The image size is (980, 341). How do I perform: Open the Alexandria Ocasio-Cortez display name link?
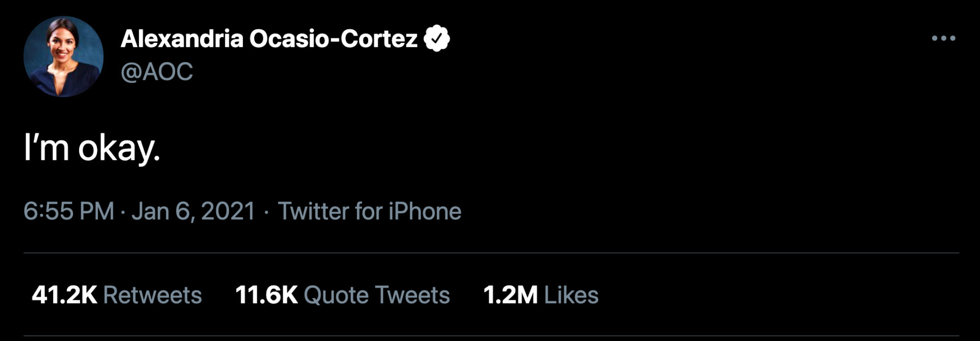pos(269,39)
